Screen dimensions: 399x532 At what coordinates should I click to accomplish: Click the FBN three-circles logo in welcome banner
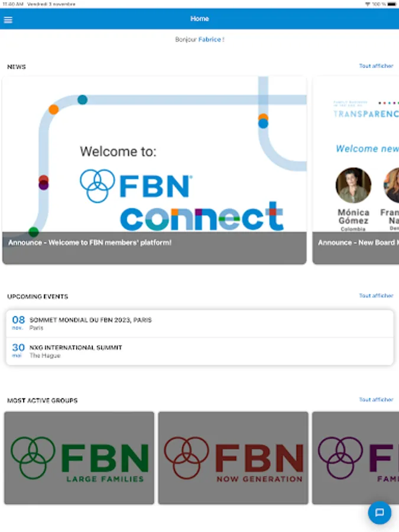click(98, 186)
